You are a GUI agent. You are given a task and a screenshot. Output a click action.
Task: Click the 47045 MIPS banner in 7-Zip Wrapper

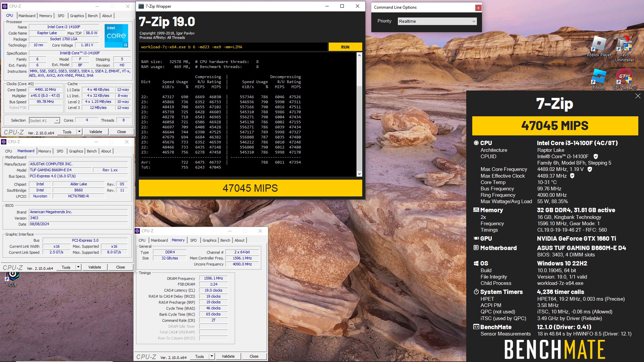pos(250,188)
